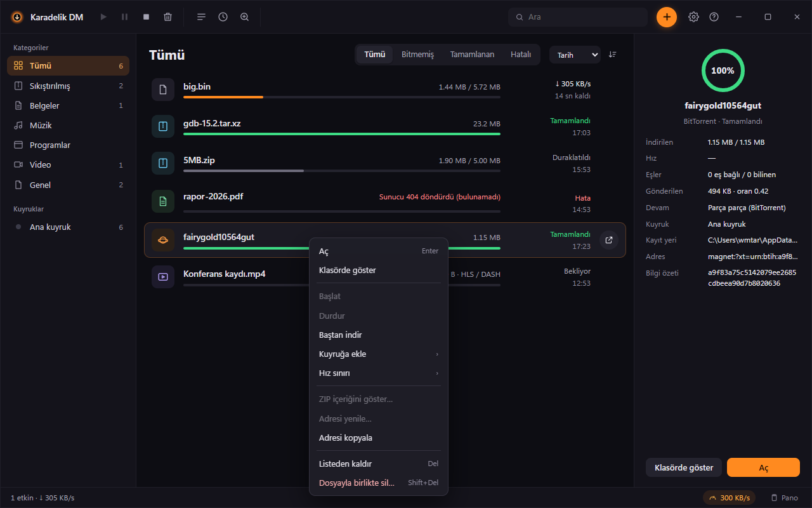Open the scheduler clock icon
The image size is (812, 508).
(223, 17)
